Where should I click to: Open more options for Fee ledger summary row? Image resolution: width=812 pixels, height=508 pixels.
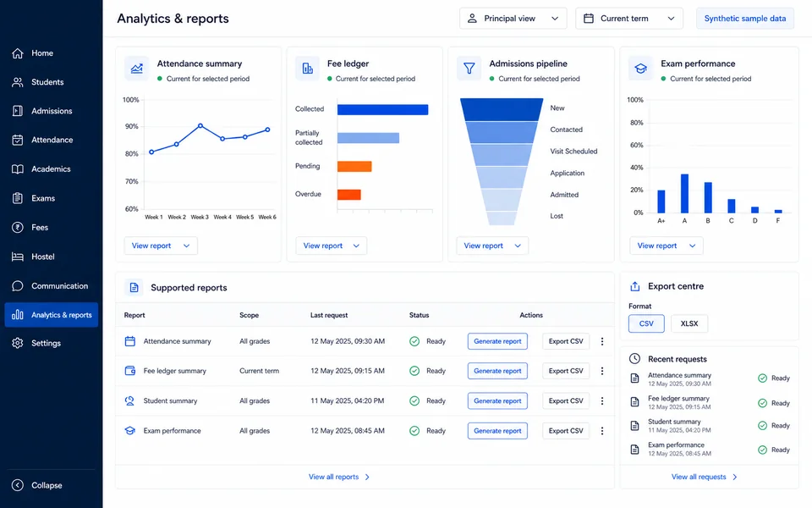pos(601,371)
